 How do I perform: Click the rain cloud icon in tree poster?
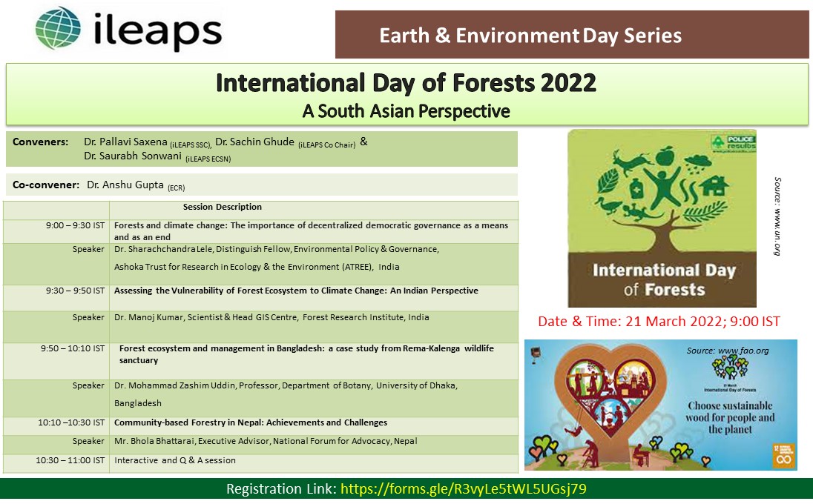pos(697,164)
